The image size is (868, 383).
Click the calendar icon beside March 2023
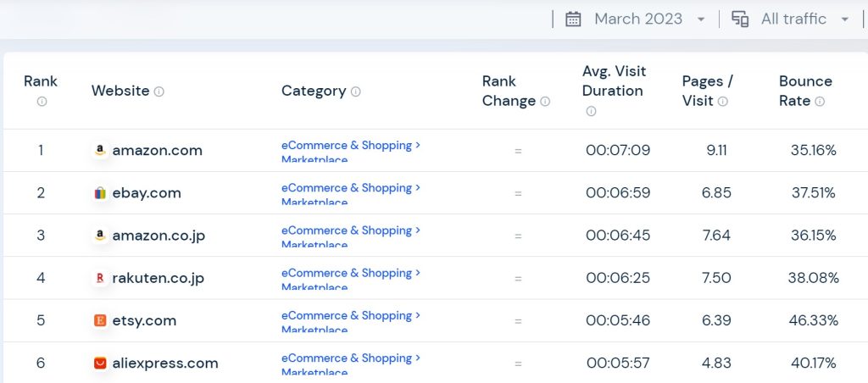click(573, 19)
